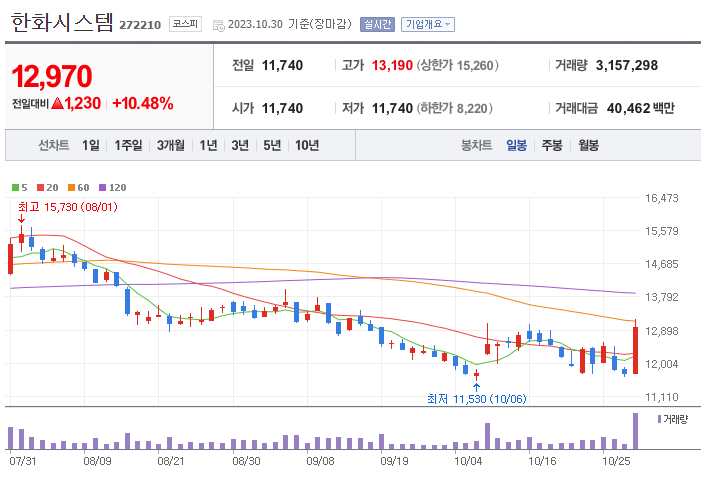Viewport: 701px width, 486px height.
Task: Select the 5년 line chart period
Action: pyautogui.click(x=272, y=145)
